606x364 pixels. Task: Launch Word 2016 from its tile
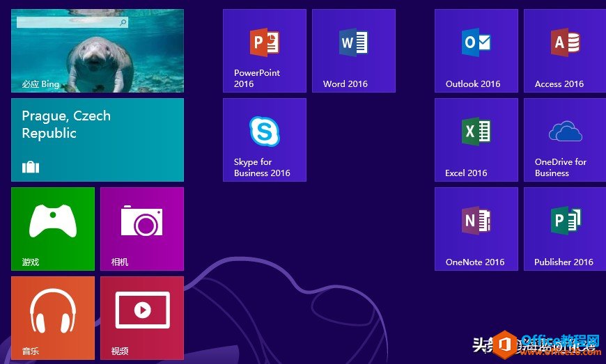pos(354,51)
